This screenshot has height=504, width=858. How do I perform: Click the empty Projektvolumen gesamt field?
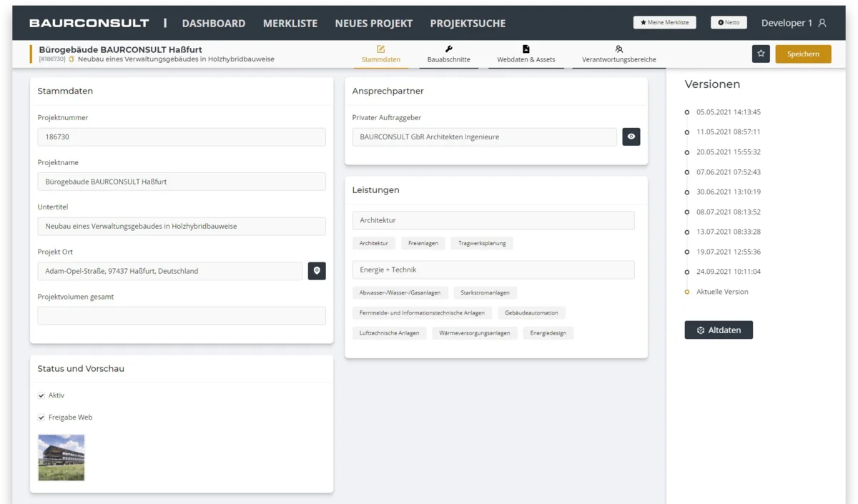[x=182, y=315]
